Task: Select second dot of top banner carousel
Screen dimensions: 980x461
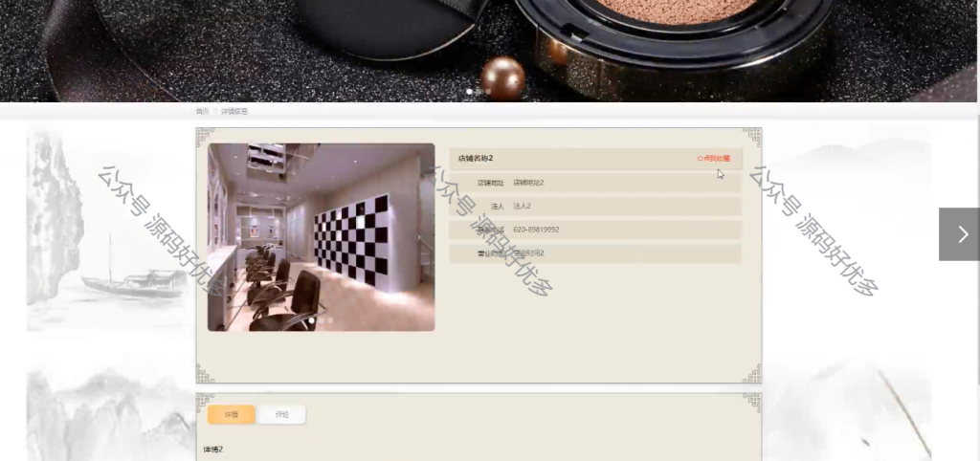Action: click(479, 92)
